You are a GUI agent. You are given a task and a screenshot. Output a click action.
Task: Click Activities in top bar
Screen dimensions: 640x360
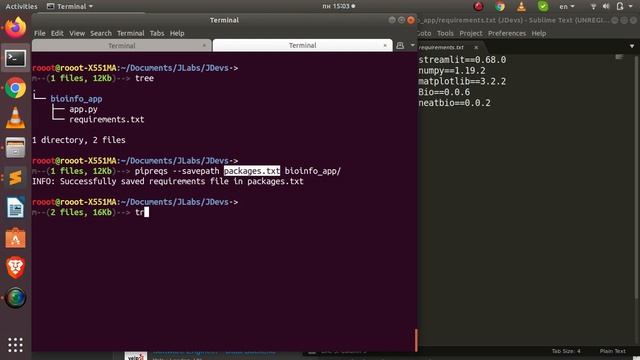tap(21, 7)
